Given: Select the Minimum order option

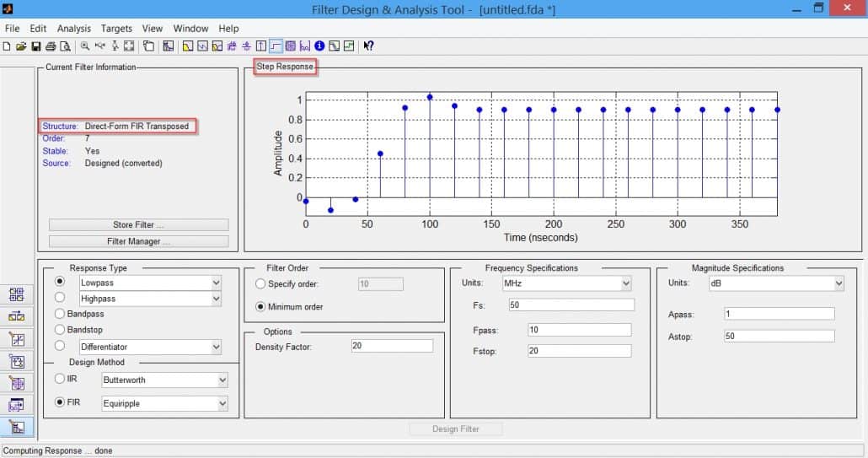Looking at the screenshot, I should point(290,306).
